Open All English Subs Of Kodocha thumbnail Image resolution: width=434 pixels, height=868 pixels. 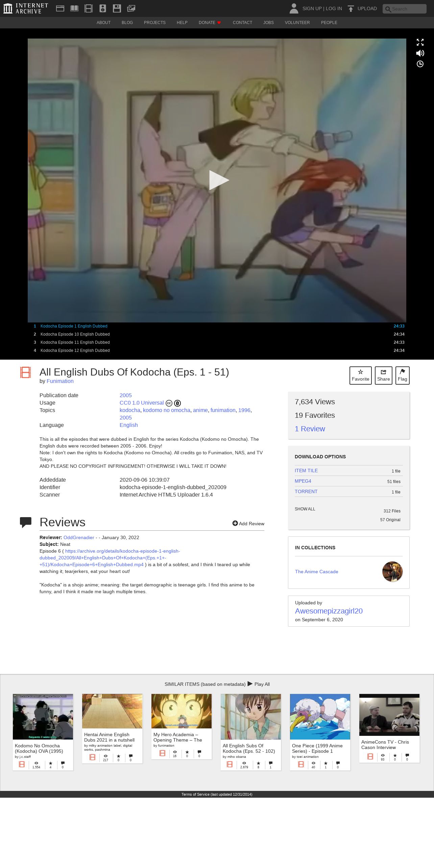[x=251, y=717]
